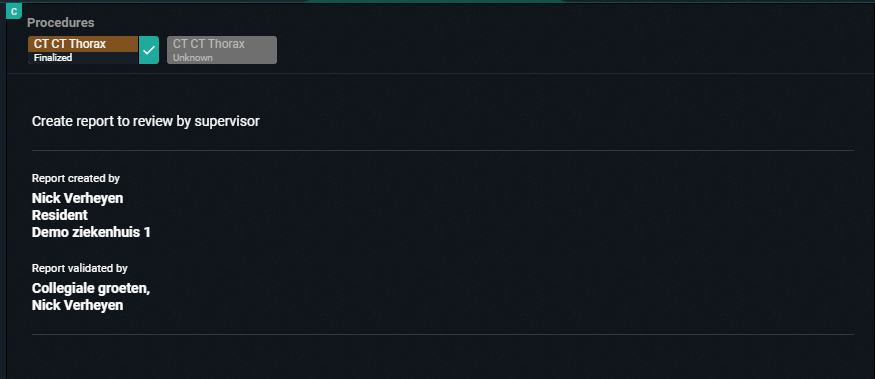Click the 'Create report to review by supervisor' text

(146, 121)
